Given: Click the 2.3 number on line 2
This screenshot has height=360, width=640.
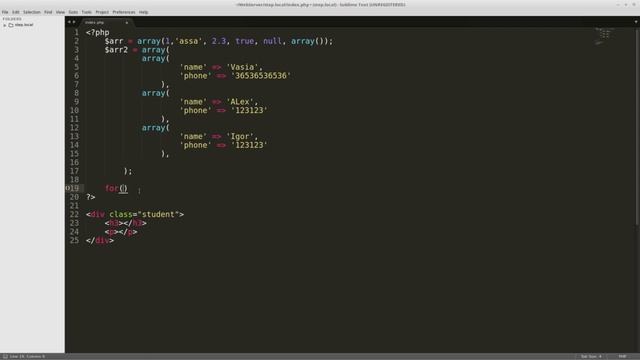Looking at the screenshot, I should pyautogui.click(x=219, y=41).
